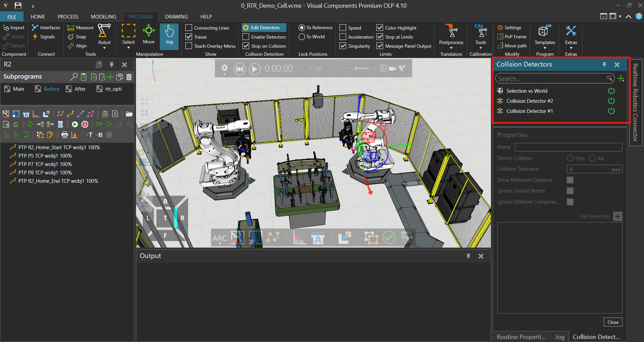The image size is (644, 342).
Task: Switch to the MODELING ribbon tab
Action: click(x=103, y=16)
